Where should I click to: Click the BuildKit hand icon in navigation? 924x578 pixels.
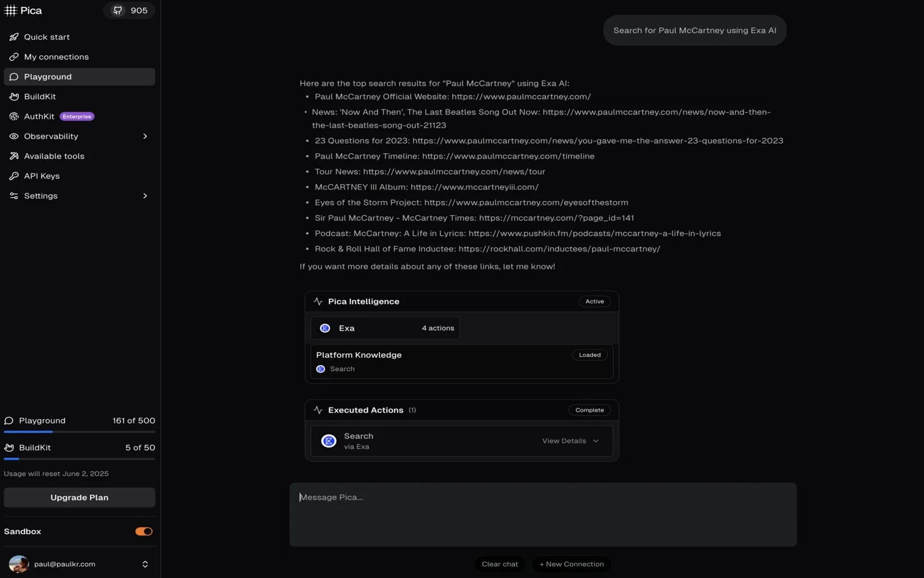14,97
